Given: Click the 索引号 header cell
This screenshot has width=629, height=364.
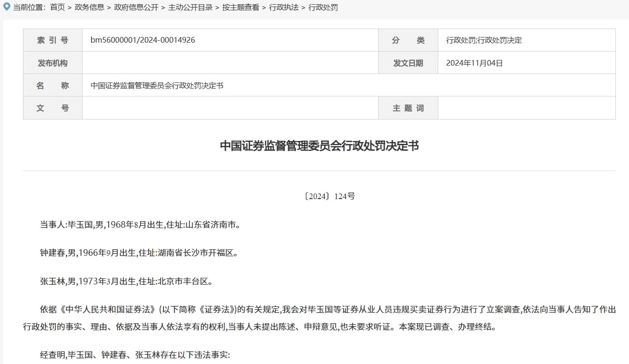Looking at the screenshot, I should coord(52,40).
